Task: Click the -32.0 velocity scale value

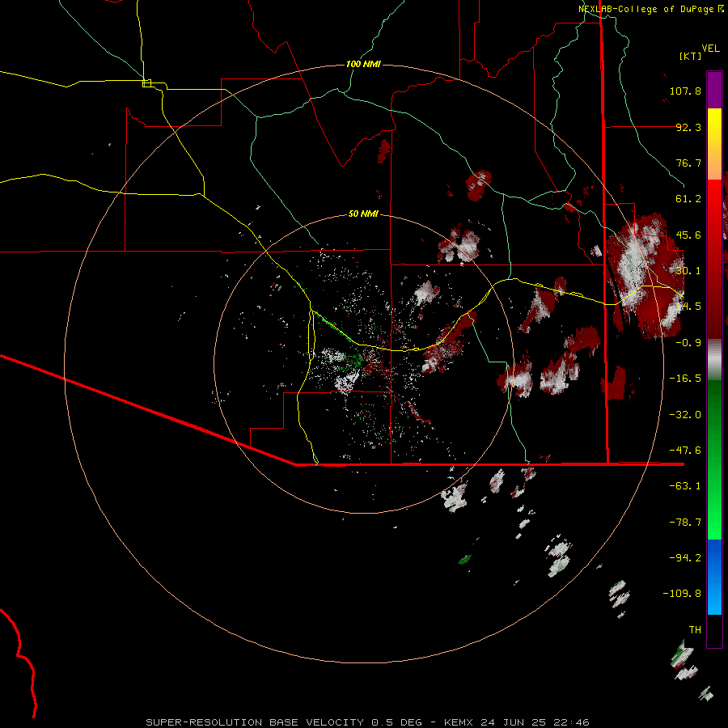Action: [685, 415]
